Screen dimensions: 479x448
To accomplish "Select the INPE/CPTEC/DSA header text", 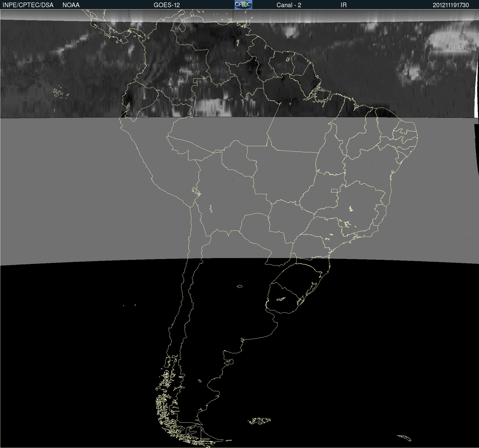I will (x=28, y=5).
